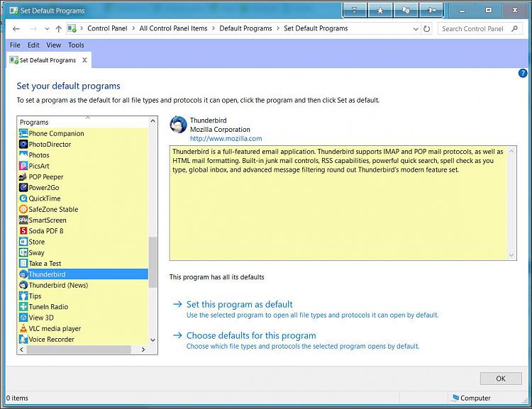Click the "SafeZone Stable" list label
The height and width of the screenshot is (409, 532).
coord(53,209)
